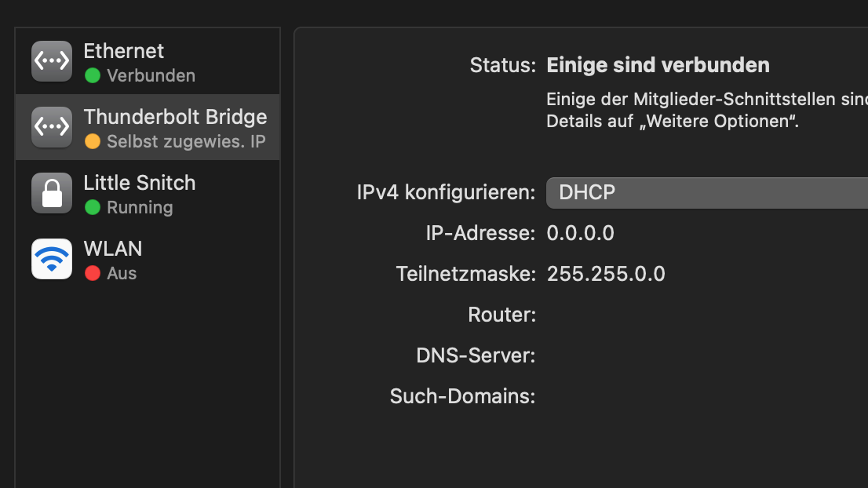Click the red status dot next to Aus
Image resolution: width=868 pixels, height=488 pixels.
tap(93, 274)
